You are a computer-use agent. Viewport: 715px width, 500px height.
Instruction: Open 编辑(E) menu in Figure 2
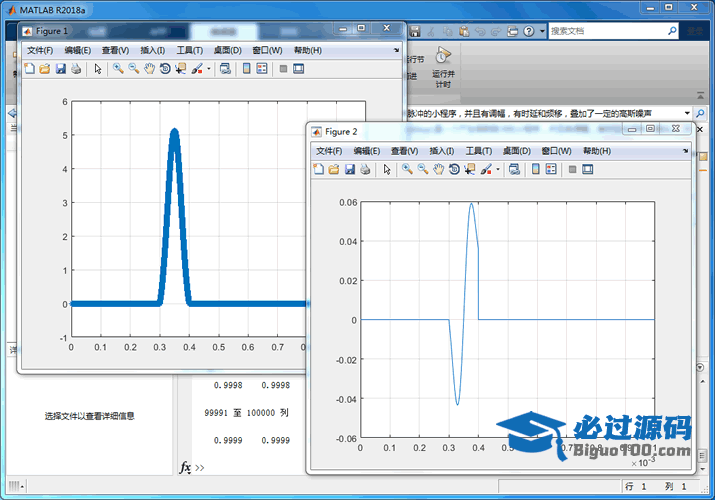coord(367,151)
